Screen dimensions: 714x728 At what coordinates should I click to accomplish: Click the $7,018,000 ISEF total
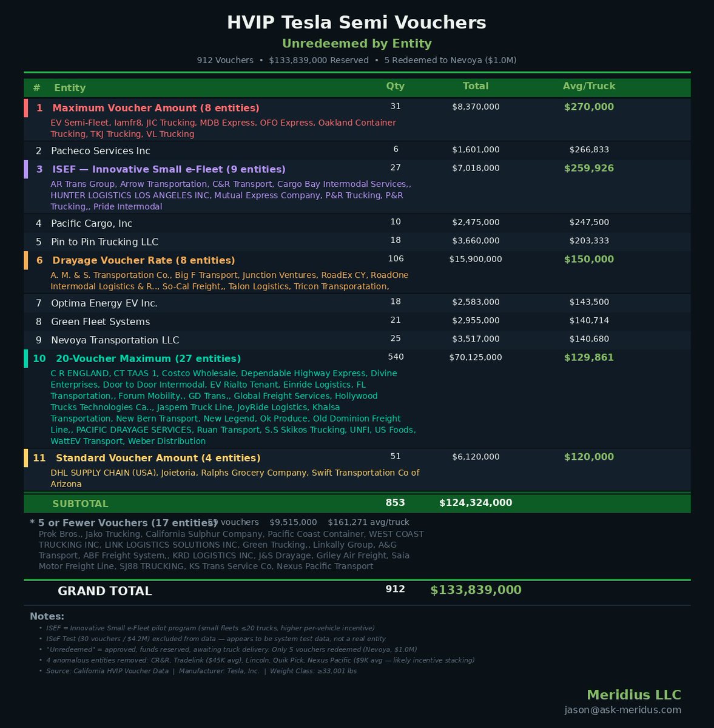tap(476, 168)
